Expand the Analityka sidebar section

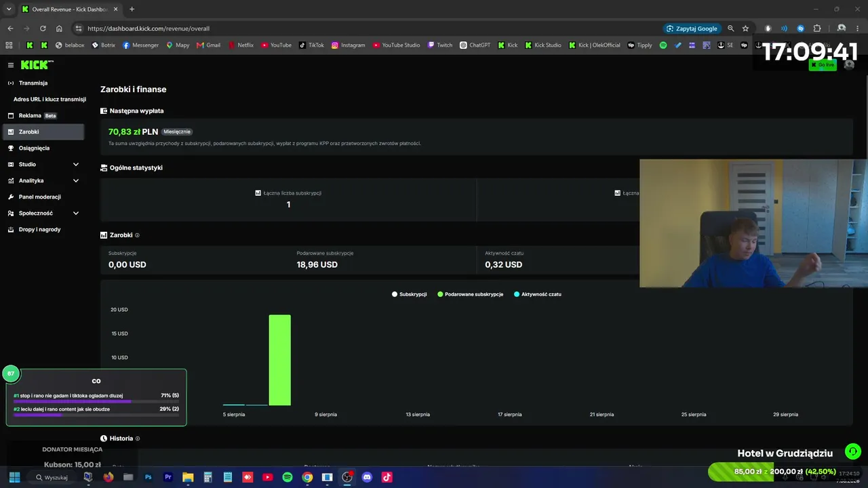point(43,180)
